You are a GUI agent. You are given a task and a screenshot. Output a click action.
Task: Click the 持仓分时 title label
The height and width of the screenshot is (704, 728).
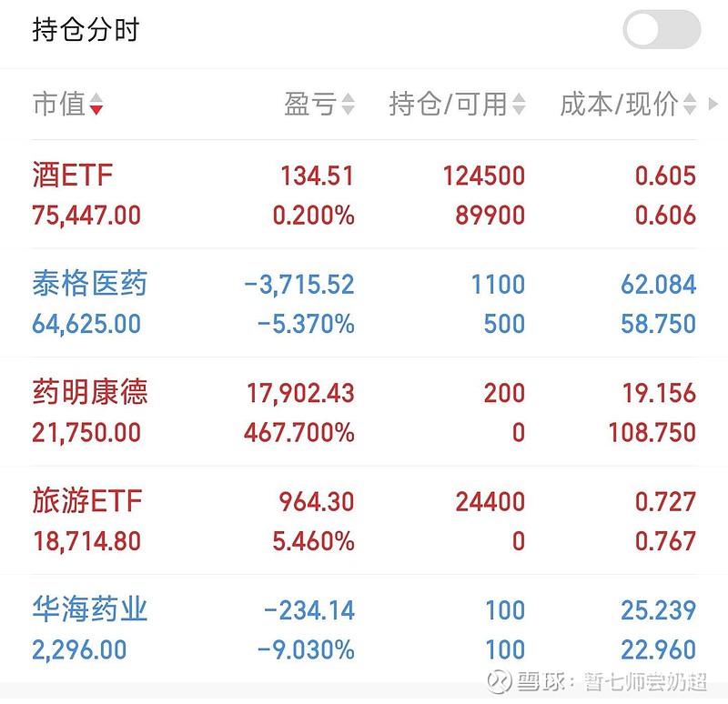pyautogui.click(x=86, y=30)
